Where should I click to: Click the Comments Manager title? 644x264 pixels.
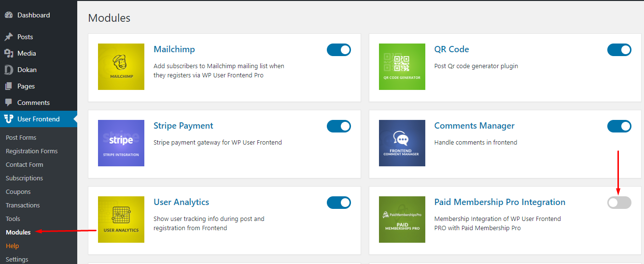click(x=475, y=126)
